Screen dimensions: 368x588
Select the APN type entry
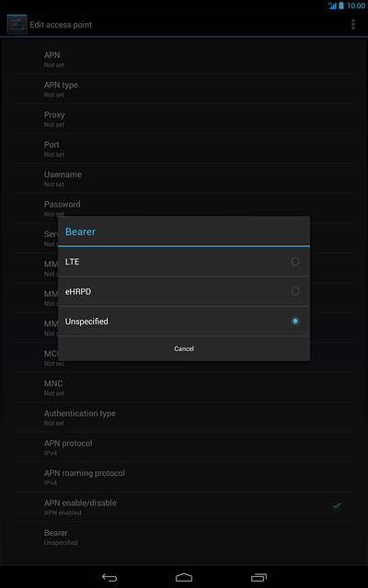[x=184, y=89]
